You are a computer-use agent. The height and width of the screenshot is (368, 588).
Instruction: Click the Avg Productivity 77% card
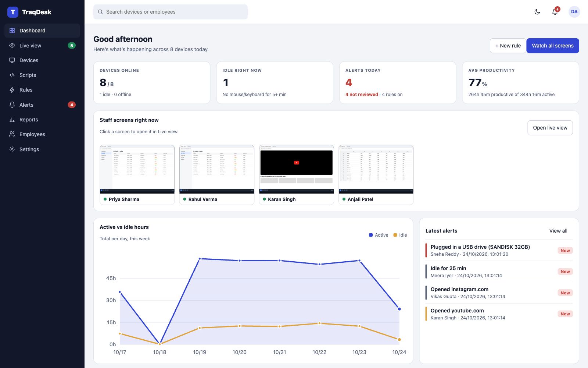click(x=520, y=82)
